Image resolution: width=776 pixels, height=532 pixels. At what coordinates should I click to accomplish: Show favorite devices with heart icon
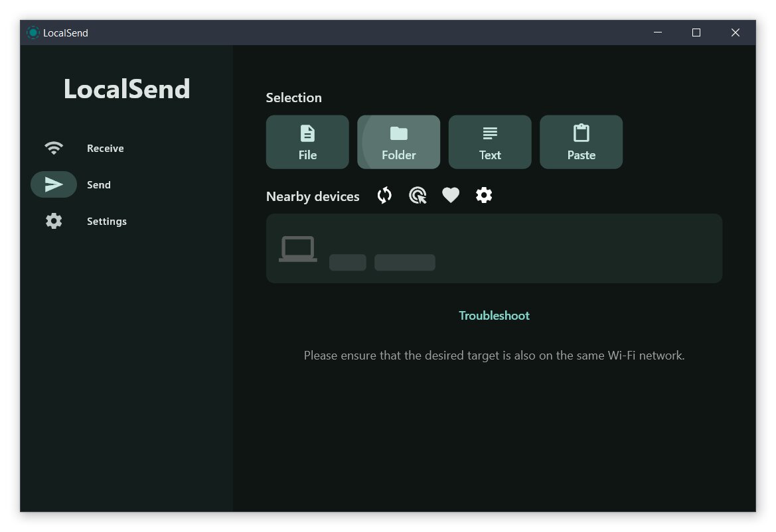[x=451, y=195]
